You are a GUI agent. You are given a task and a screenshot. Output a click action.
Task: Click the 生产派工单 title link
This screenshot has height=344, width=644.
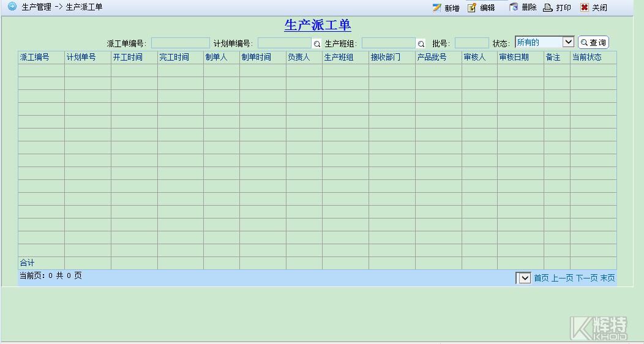pyautogui.click(x=318, y=26)
